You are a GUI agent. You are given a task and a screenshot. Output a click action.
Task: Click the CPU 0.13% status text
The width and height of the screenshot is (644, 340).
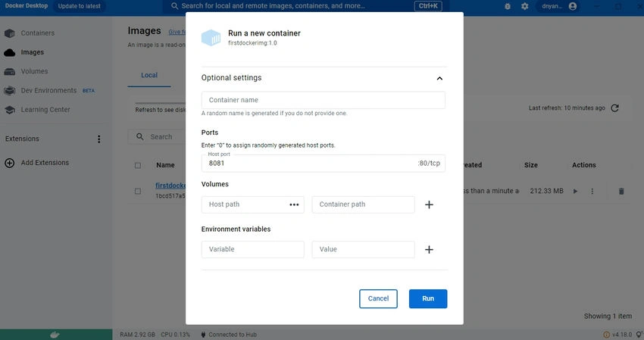coord(175,335)
